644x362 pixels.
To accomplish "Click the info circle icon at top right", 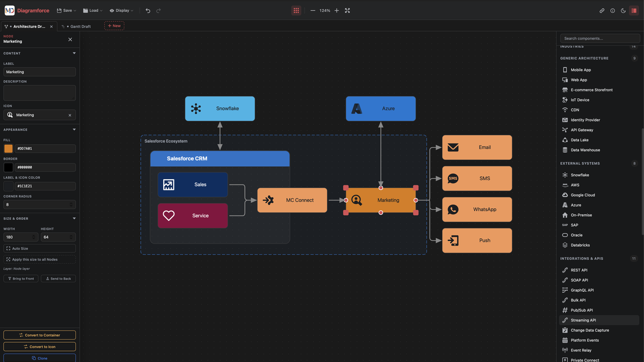I will tap(612, 10).
